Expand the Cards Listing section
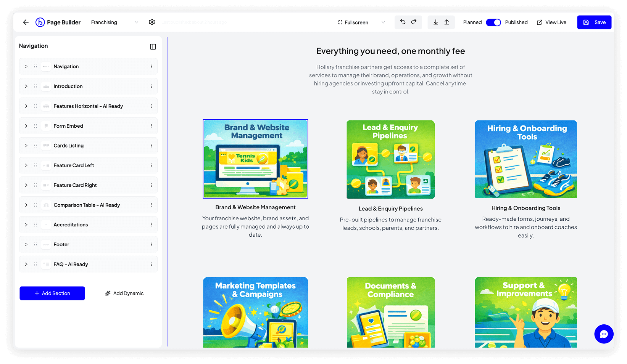 [26, 146]
